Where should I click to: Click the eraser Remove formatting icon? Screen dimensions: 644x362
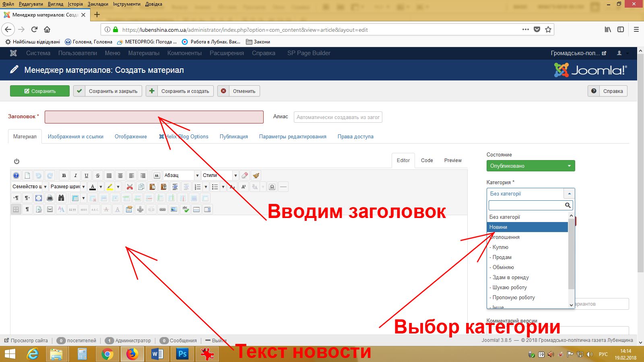[245, 175]
